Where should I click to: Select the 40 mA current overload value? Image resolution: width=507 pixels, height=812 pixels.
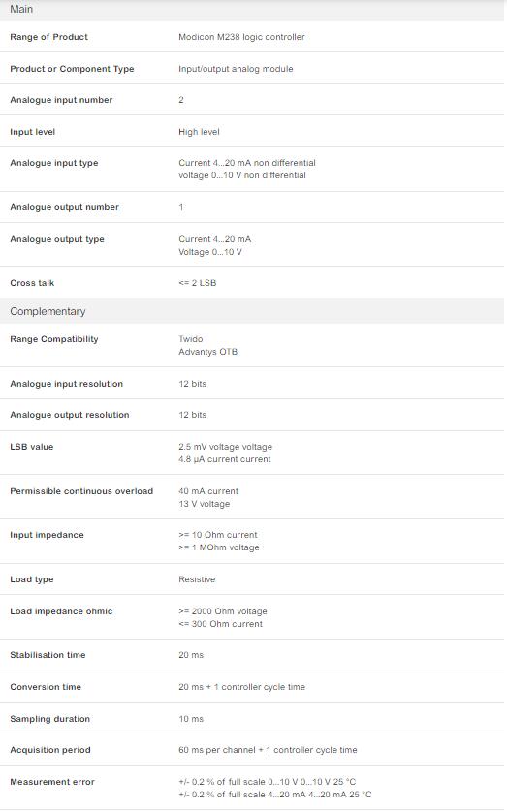[208, 491]
